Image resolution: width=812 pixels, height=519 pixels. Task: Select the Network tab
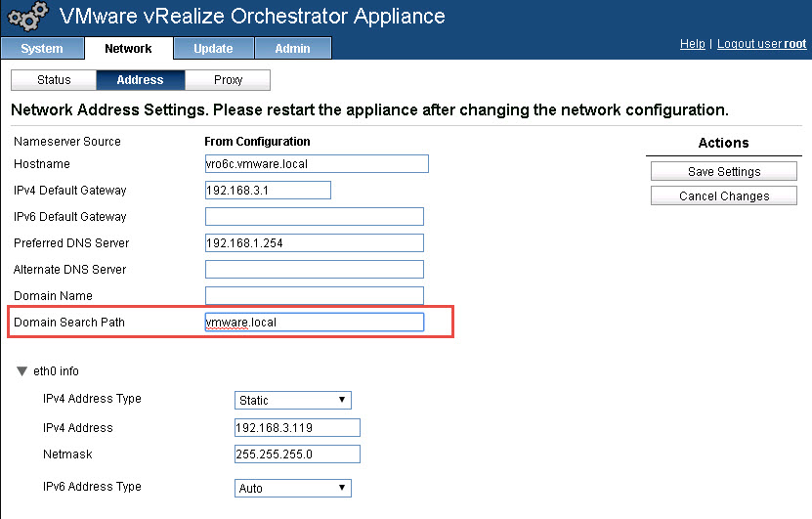(x=128, y=49)
